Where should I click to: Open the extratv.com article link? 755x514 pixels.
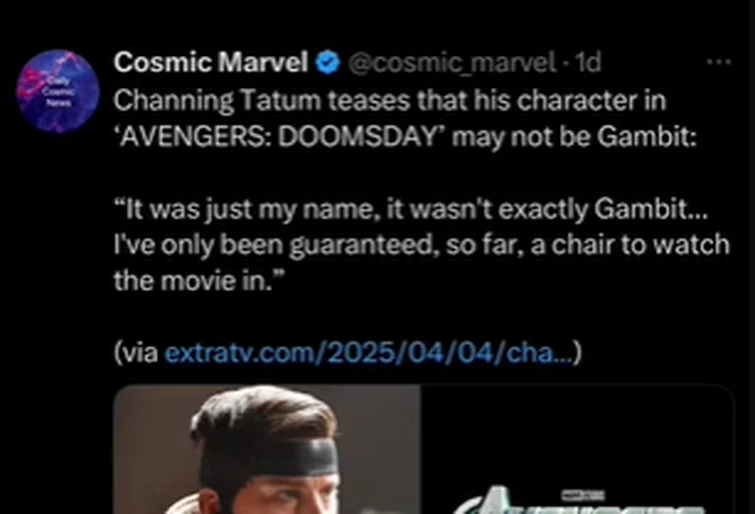pos(368,352)
